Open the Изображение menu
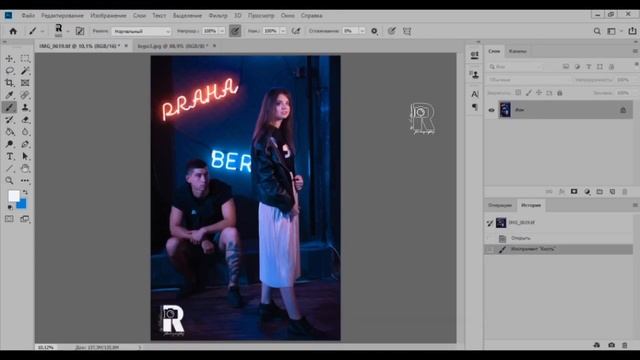Screen dimensions: 640x360 [x=108, y=16]
